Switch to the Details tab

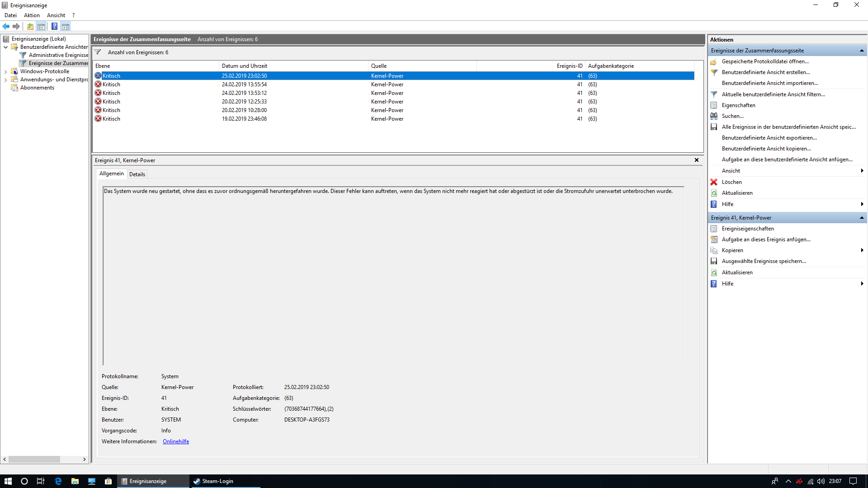coord(137,174)
